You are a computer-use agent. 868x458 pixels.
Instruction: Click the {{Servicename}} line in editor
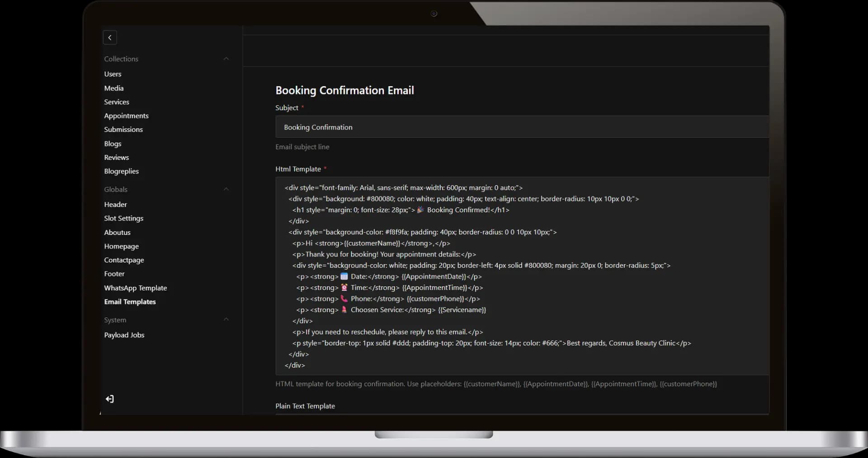[391, 310]
